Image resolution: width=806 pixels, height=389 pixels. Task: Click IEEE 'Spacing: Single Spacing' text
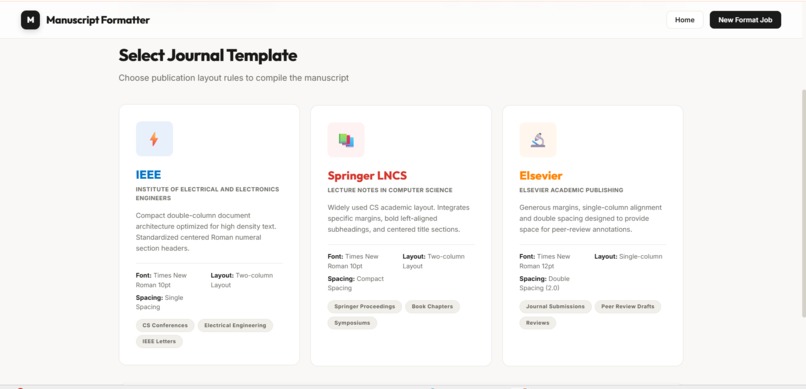(x=159, y=302)
